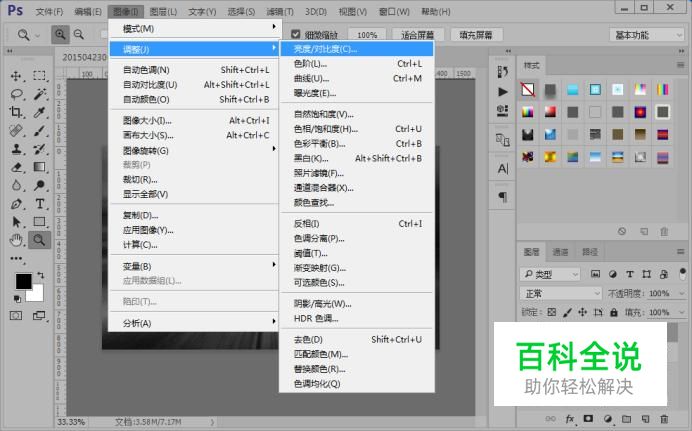
Task: Toggle lock all padlock icon
Action: (x=613, y=312)
